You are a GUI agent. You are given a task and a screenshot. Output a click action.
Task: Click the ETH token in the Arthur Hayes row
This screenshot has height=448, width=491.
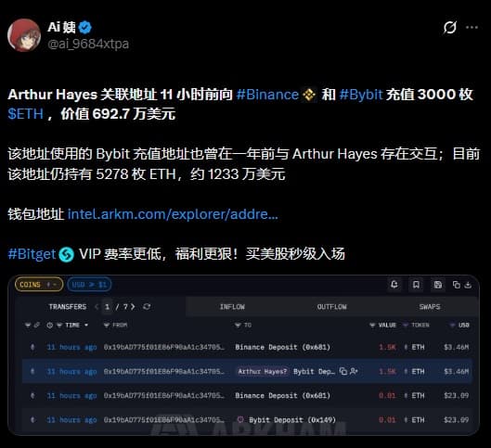click(x=415, y=371)
